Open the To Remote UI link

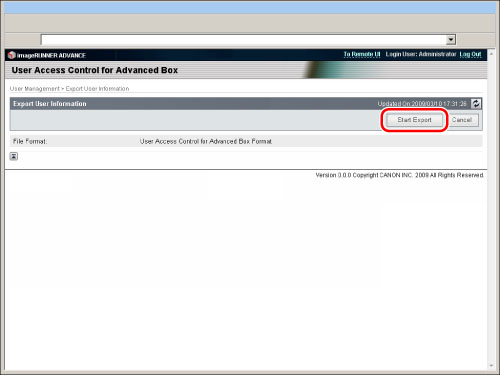tap(362, 54)
